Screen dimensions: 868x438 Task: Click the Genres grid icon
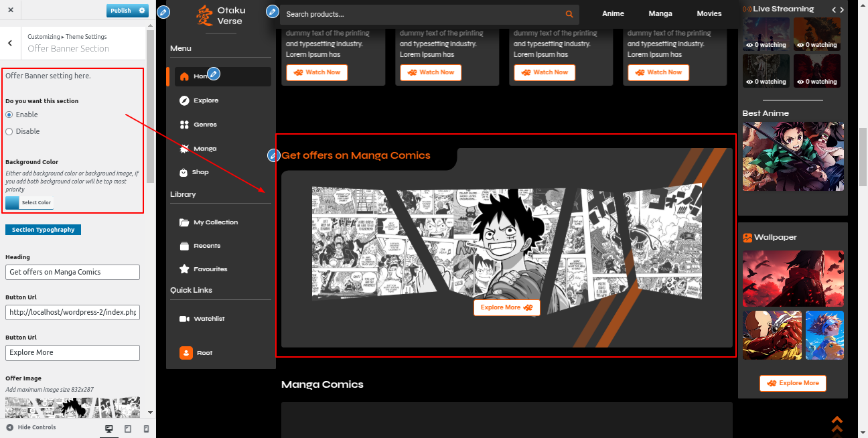click(x=184, y=125)
